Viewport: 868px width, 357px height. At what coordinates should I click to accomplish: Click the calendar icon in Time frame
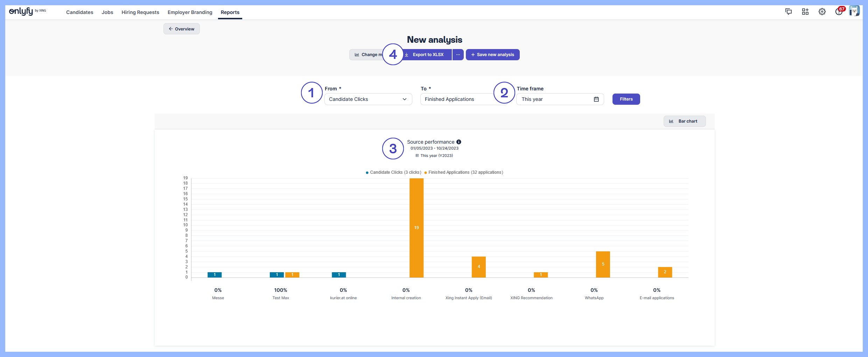596,99
